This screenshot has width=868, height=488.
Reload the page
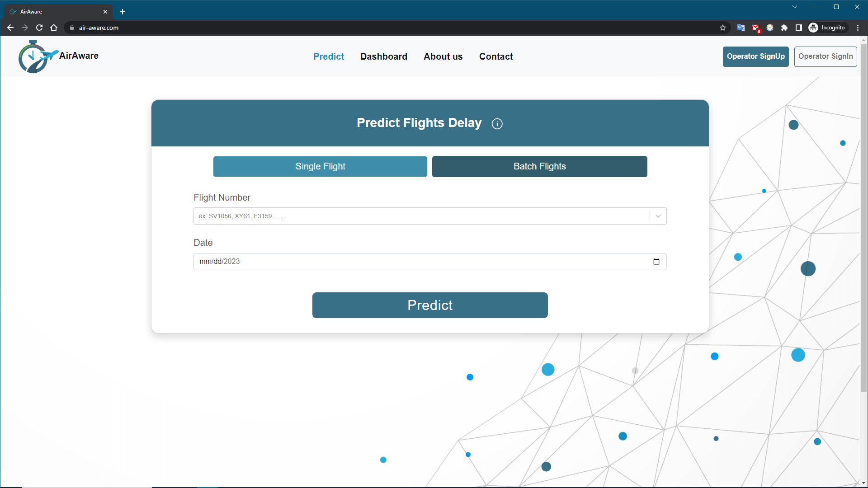click(x=39, y=28)
